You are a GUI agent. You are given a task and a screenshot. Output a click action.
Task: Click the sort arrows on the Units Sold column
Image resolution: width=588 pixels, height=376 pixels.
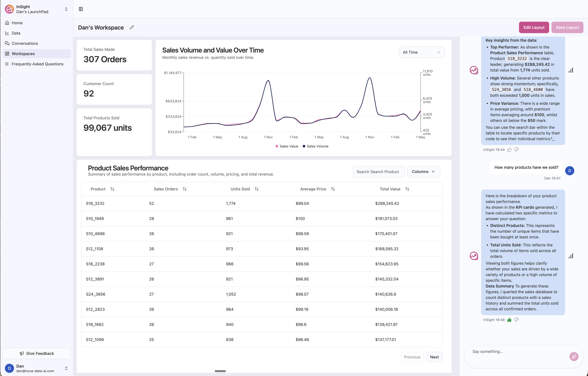[257, 189]
